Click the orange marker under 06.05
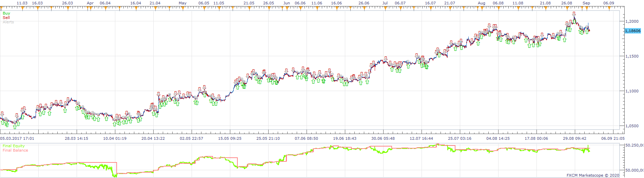Viewport: 644px width, 178px height. tap(204, 8)
